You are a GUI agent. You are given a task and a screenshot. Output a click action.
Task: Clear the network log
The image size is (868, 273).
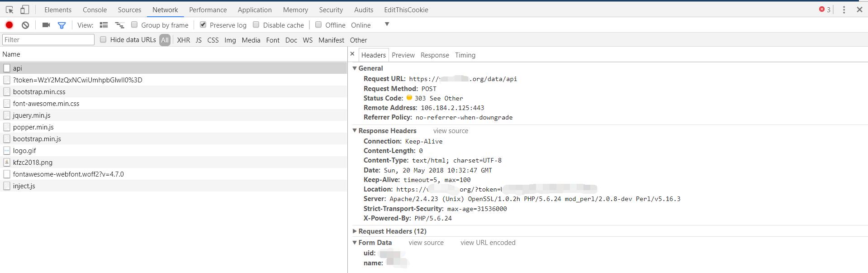(x=25, y=25)
